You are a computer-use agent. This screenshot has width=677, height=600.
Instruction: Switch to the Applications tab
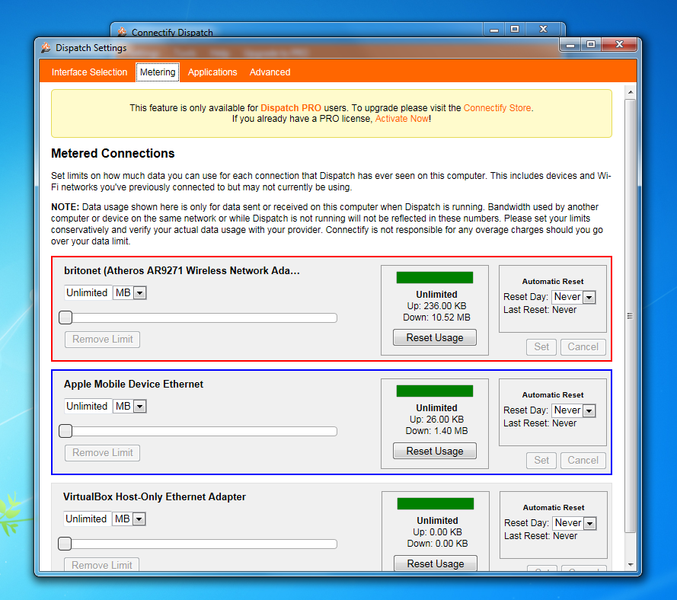[x=212, y=72]
